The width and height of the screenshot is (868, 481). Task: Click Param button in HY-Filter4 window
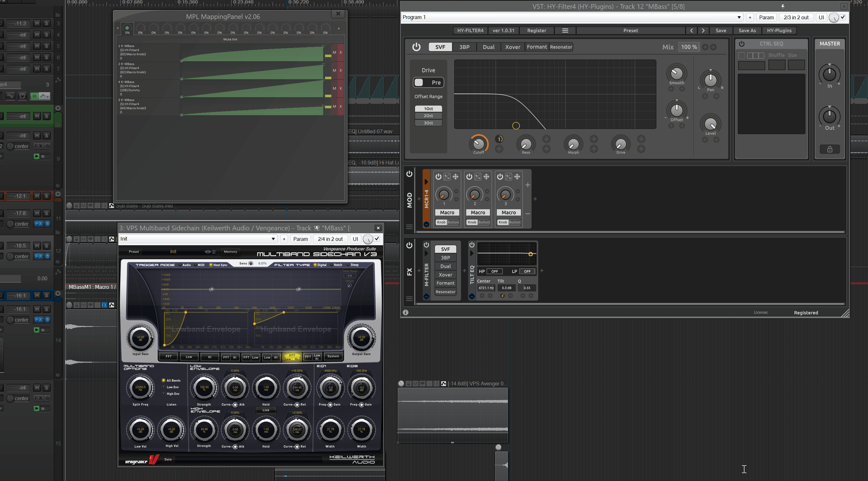766,17
